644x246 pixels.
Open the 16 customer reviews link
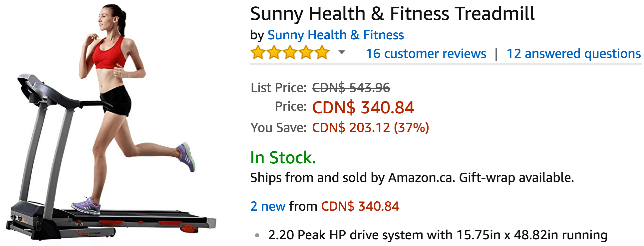[426, 54]
